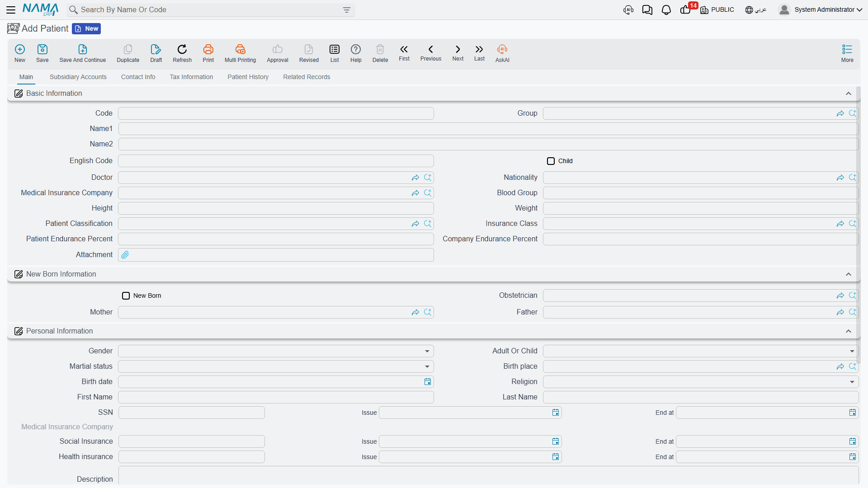The height and width of the screenshot is (488, 868).
Task: Save the patient record
Action: pos(42,53)
